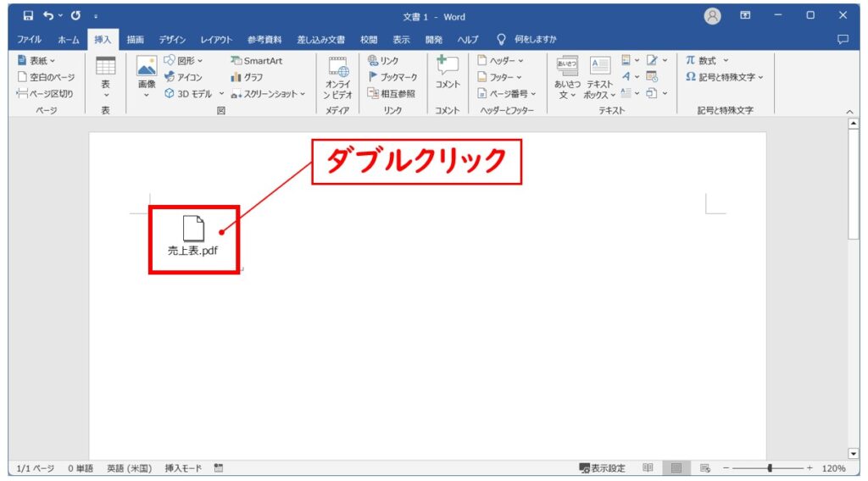This screenshot has width=868, height=481.
Task: Toggle the 印刷レイアウト view button
Action: (x=676, y=468)
